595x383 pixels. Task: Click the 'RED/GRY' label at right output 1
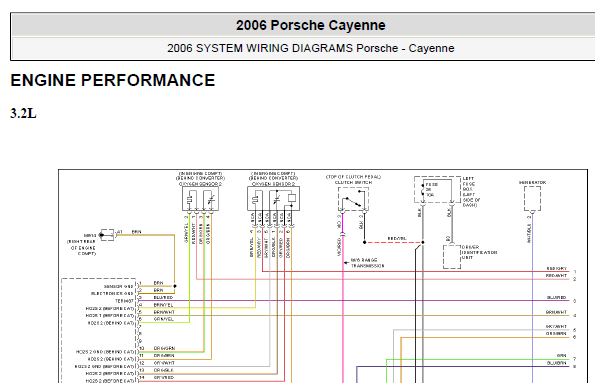coord(557,268)
